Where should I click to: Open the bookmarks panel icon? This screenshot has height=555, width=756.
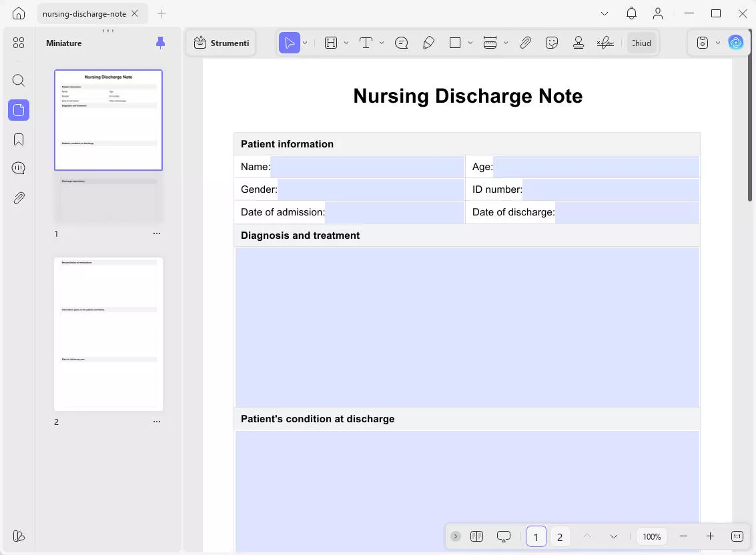click(x=18, y=139)
